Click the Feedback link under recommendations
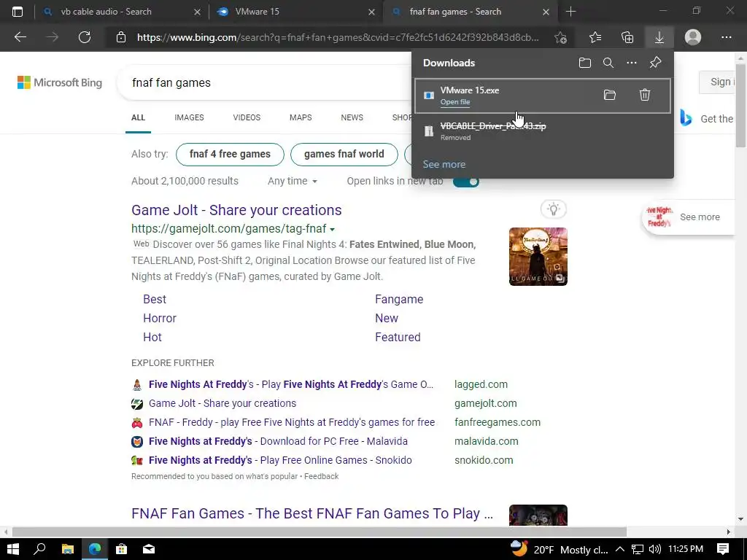Viewport: 747px width, 560px height. point(321,476)
